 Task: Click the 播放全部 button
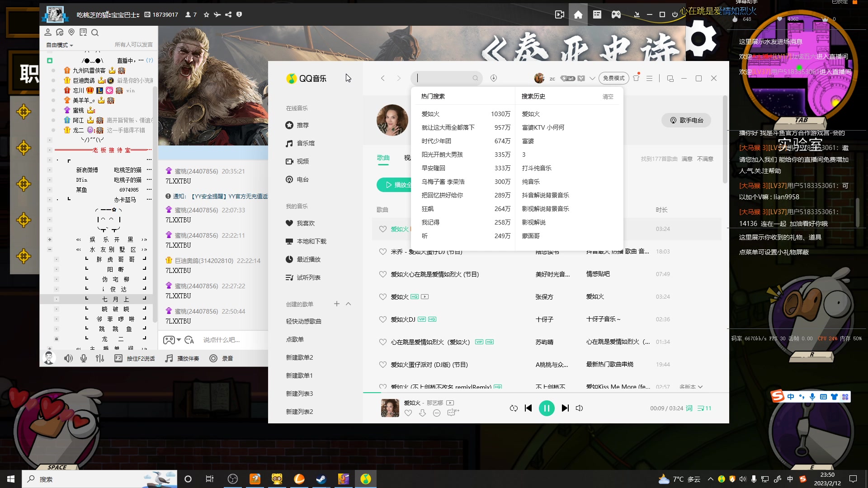[x=394, y=185]
